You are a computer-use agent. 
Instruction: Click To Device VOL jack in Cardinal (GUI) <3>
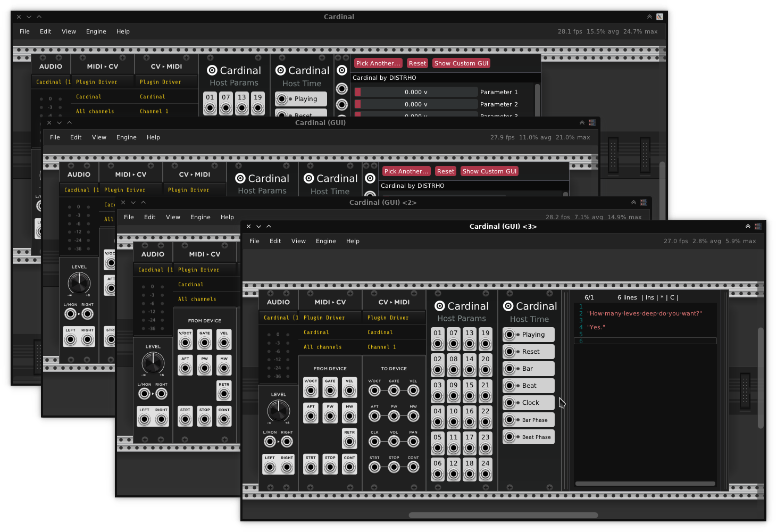coord(394,442)
